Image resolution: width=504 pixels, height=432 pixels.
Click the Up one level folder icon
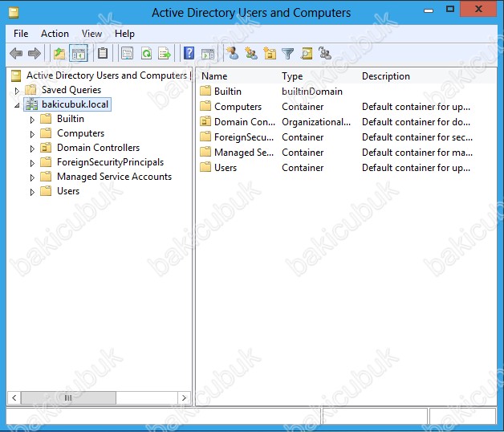tap(59, 53)
